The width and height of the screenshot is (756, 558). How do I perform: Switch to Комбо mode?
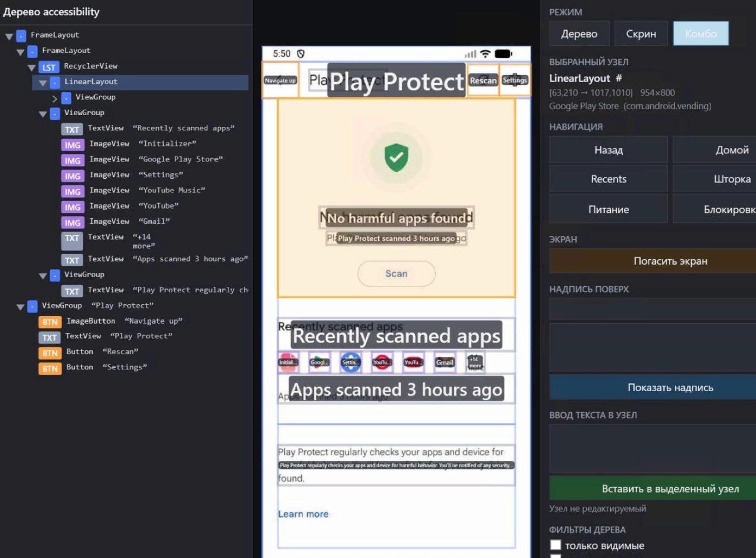coord(701,33)
